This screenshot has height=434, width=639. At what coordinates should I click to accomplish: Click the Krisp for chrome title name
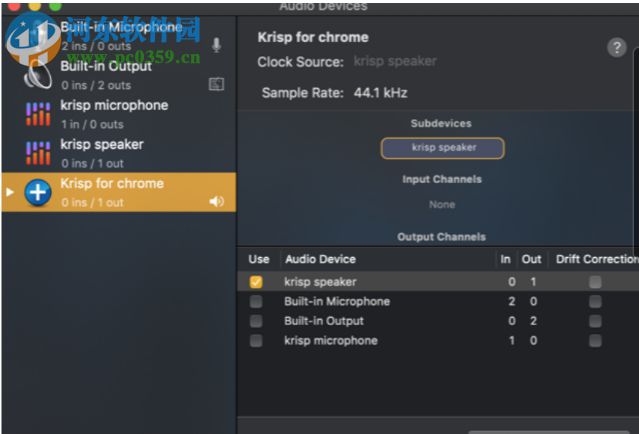click(x=313, y=37)
